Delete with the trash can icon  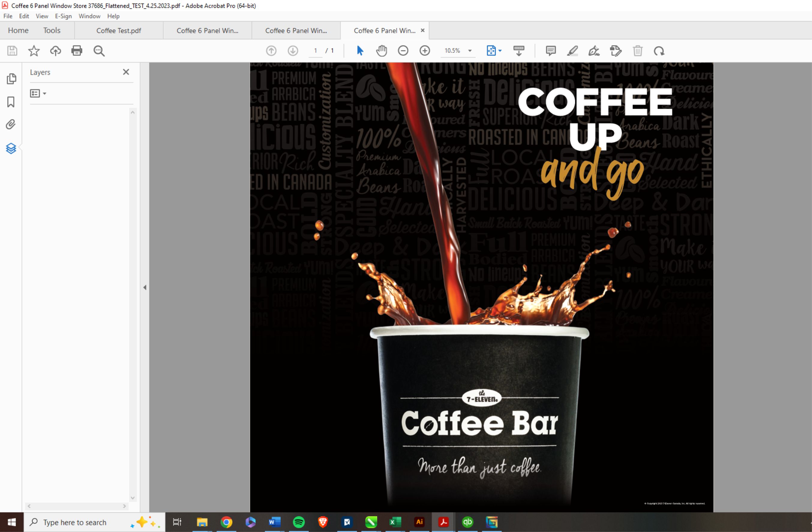tap(638, 51)
